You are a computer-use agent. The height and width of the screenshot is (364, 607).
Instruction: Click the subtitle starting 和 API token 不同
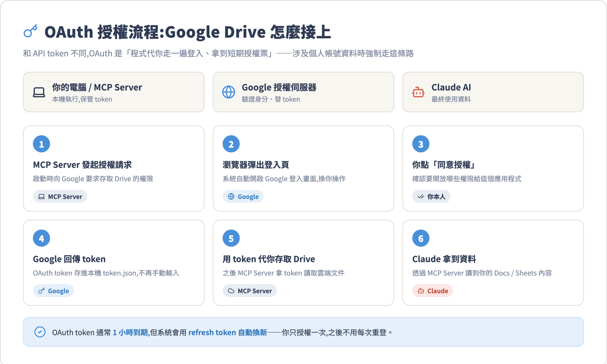(x=218, y=53)
